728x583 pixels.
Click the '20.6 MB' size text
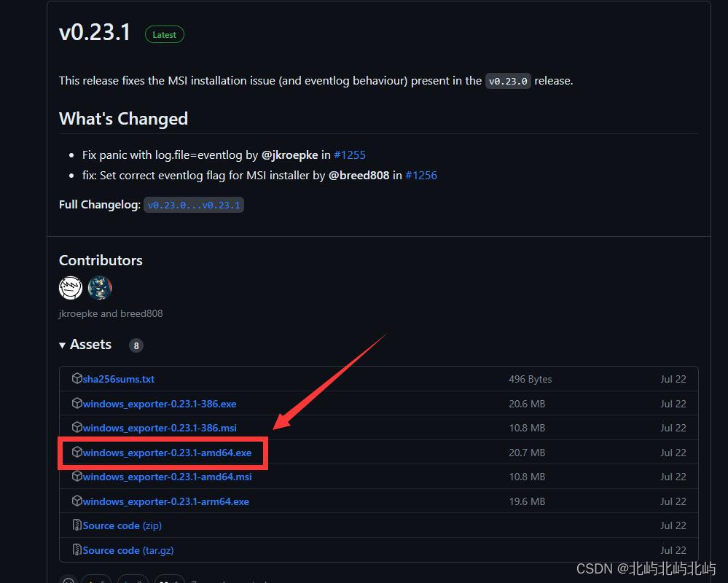point(527,404)
